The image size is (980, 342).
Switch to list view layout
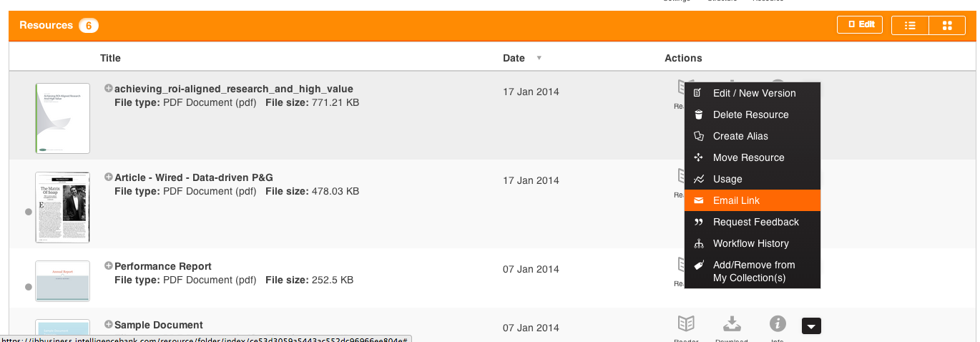910,25
